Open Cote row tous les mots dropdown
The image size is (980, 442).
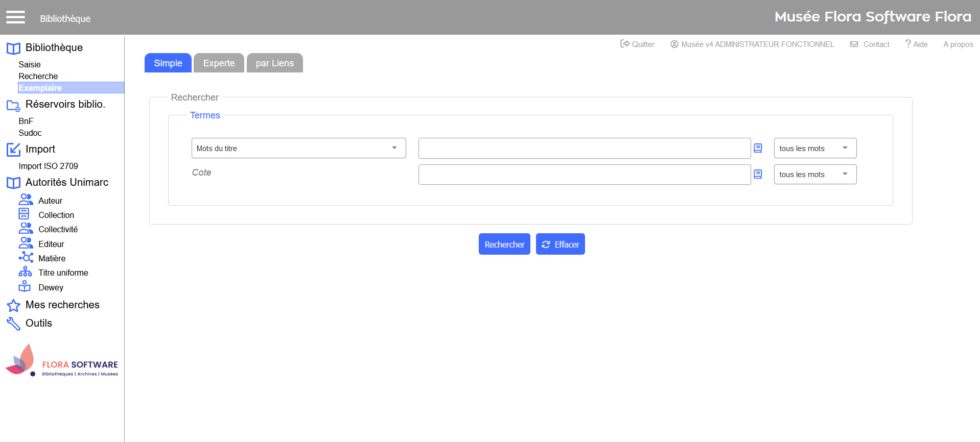815,174
